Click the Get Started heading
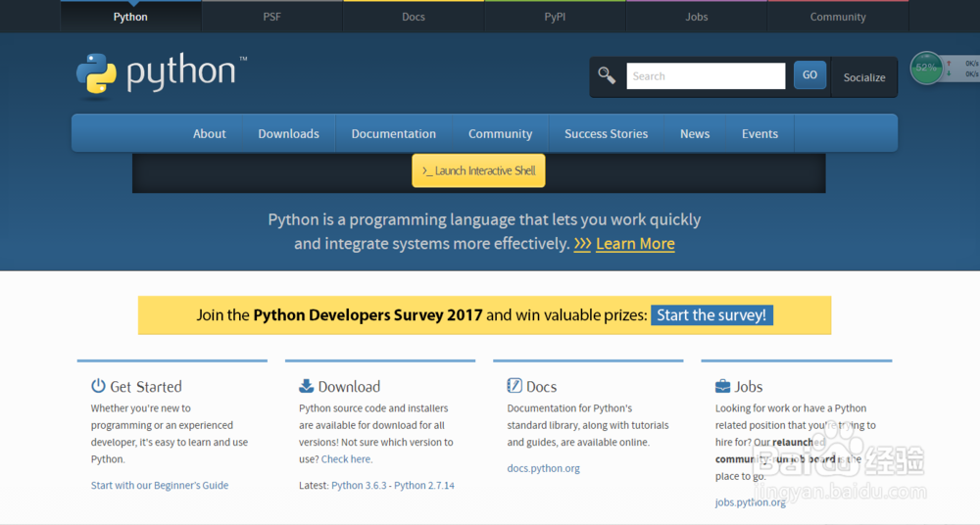The height and width of the screenshot is (525, 980). [146, 387]
